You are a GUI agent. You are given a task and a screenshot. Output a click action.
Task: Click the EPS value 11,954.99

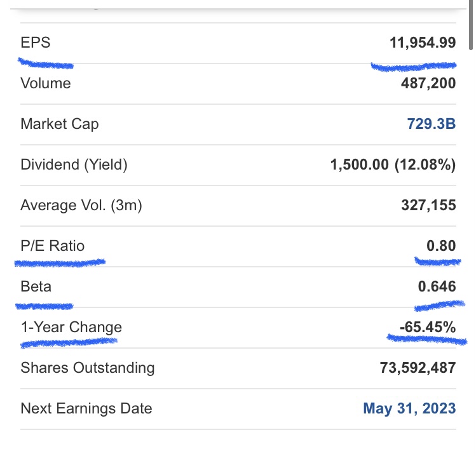click(422, 43)
